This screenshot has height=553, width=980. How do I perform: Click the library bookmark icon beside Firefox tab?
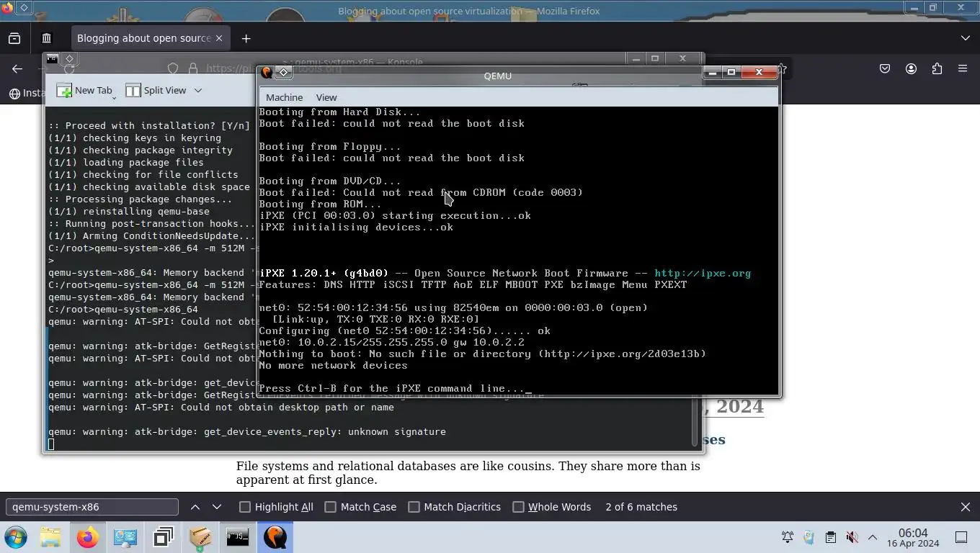coord(46,38)
